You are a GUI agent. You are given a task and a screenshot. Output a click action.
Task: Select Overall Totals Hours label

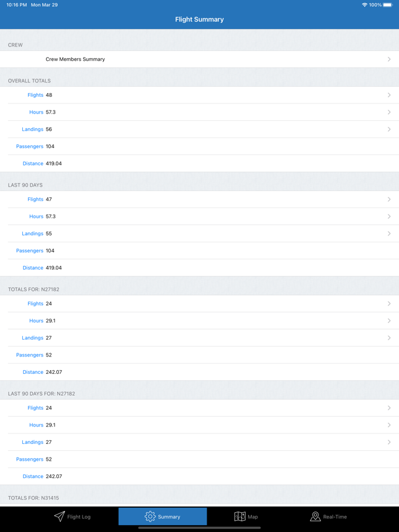click(37, 112)
